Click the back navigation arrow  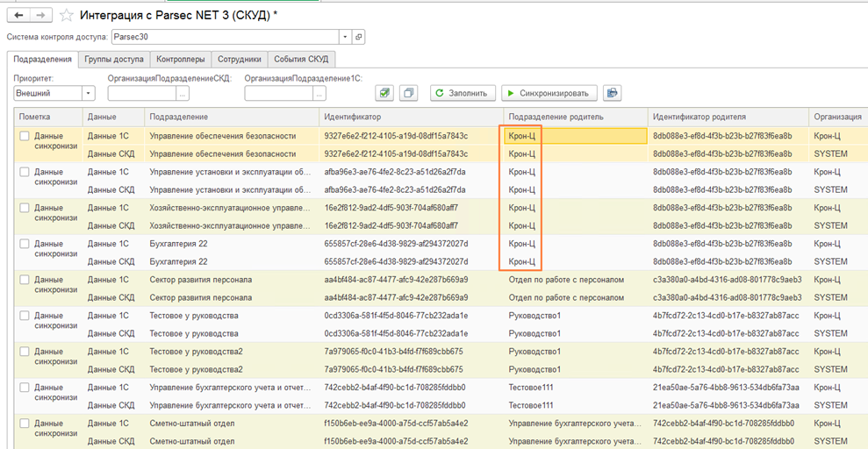20,16
